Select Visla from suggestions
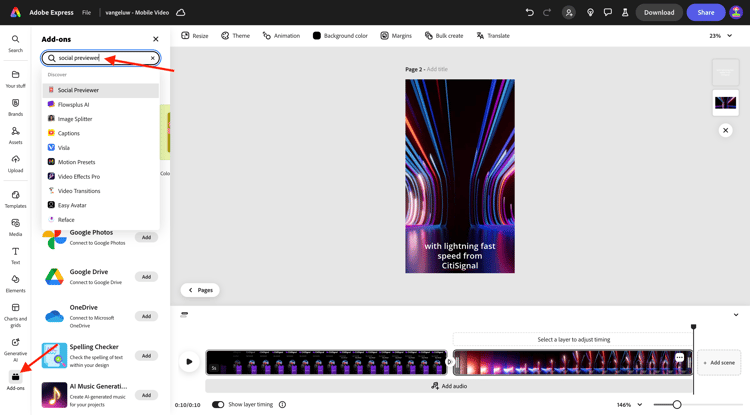750x415 pixels. coord(100,147)
